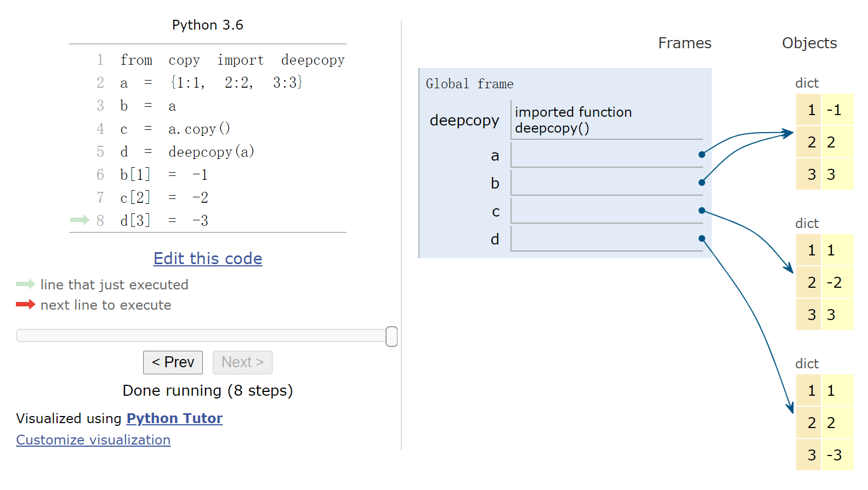Viewport: 868px width, 490px height.
Task: Click the green arrow in the legend
Action: [25, 284]
